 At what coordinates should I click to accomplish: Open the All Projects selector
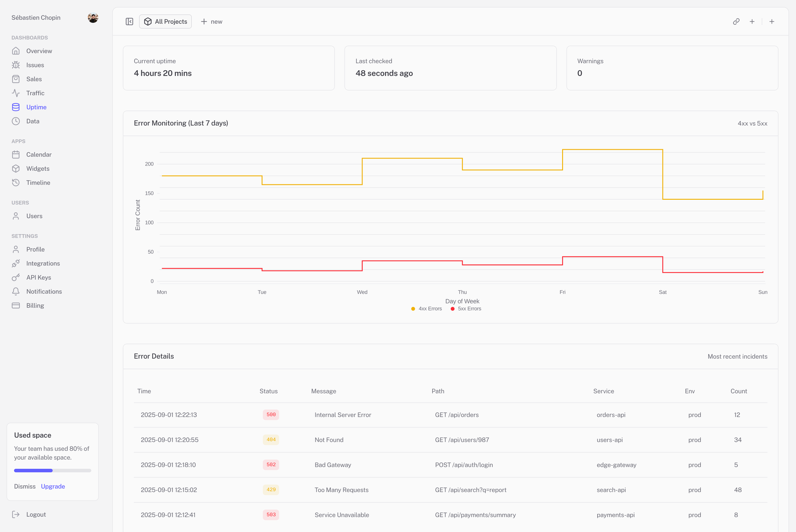(165, 22)
